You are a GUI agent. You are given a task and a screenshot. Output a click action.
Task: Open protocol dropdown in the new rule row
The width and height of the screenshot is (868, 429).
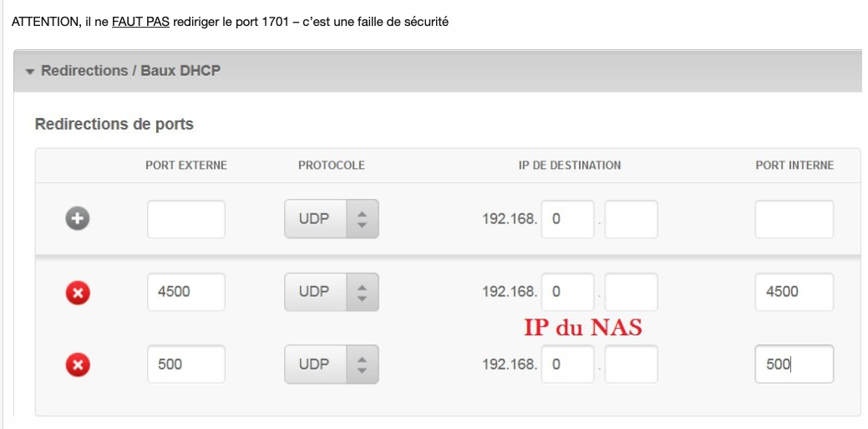(x=332, y=219)
